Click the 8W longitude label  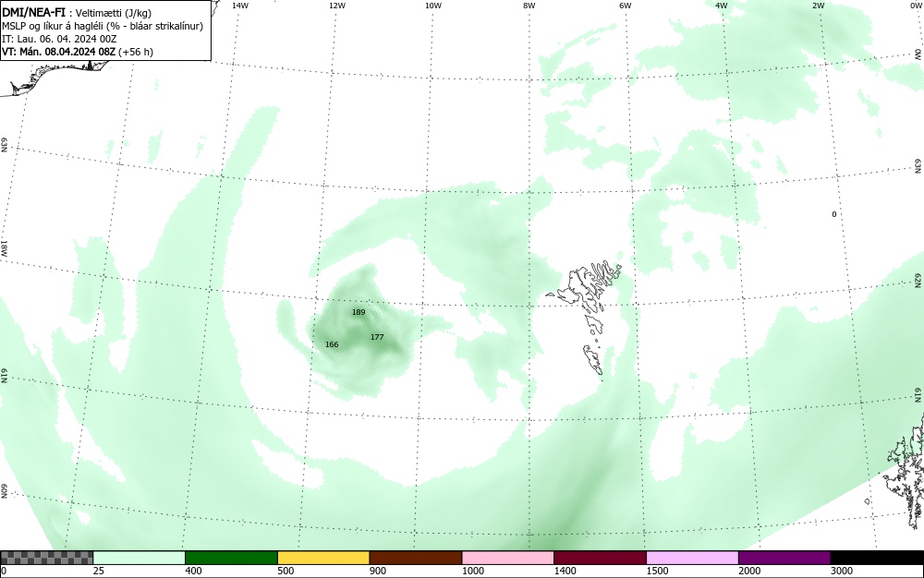point(529,6)
